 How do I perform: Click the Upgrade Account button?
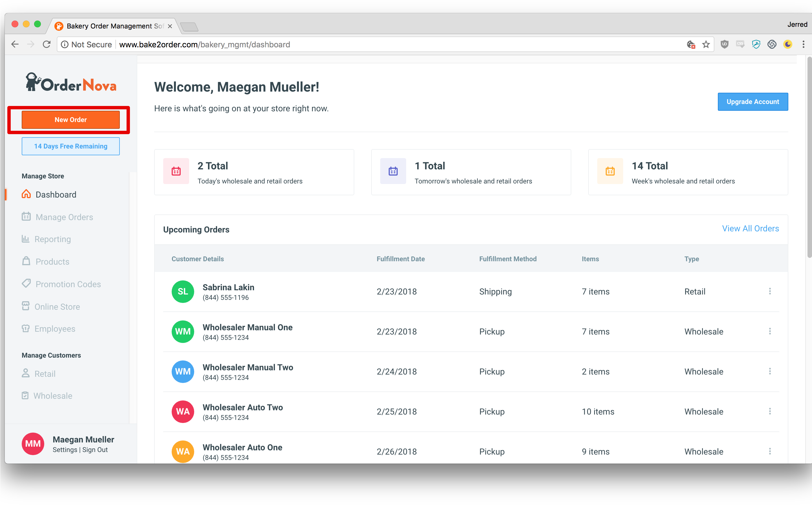click(x=753, y=101)
